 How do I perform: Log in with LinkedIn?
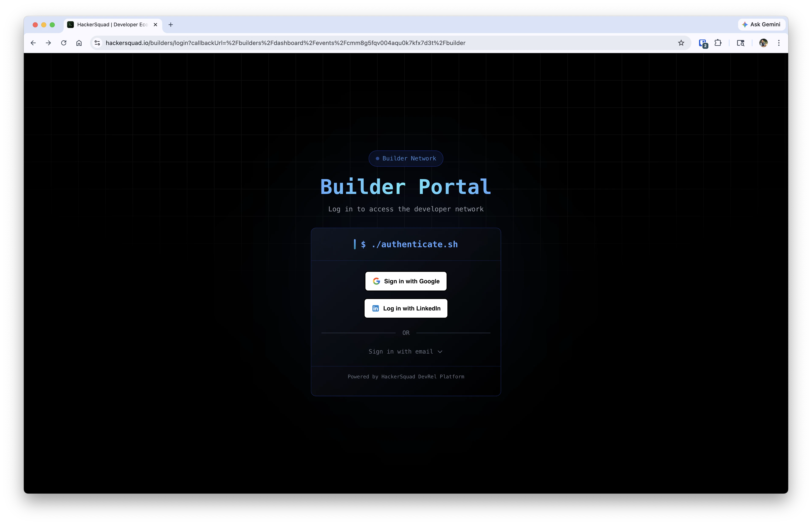click(x=406, y=308)
